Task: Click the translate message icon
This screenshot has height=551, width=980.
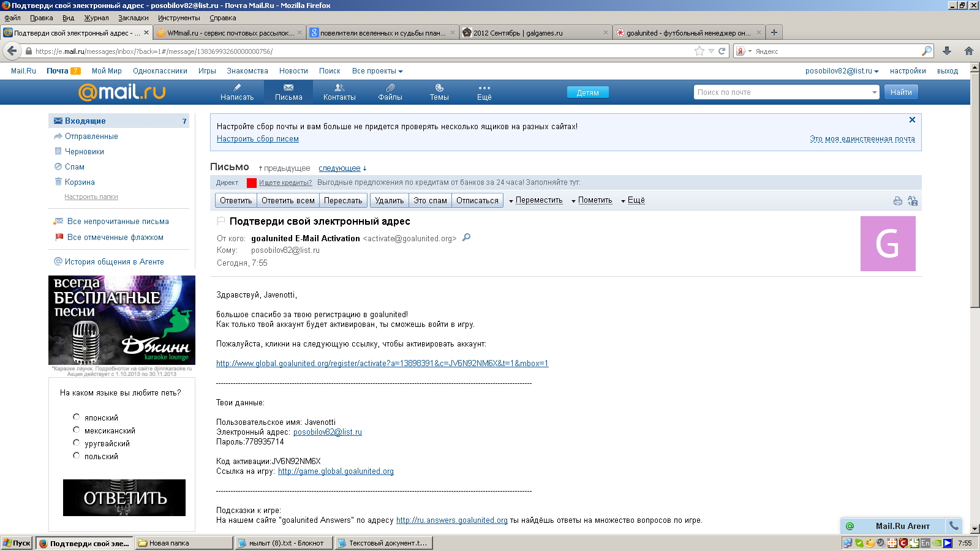Action: point(913,201)
